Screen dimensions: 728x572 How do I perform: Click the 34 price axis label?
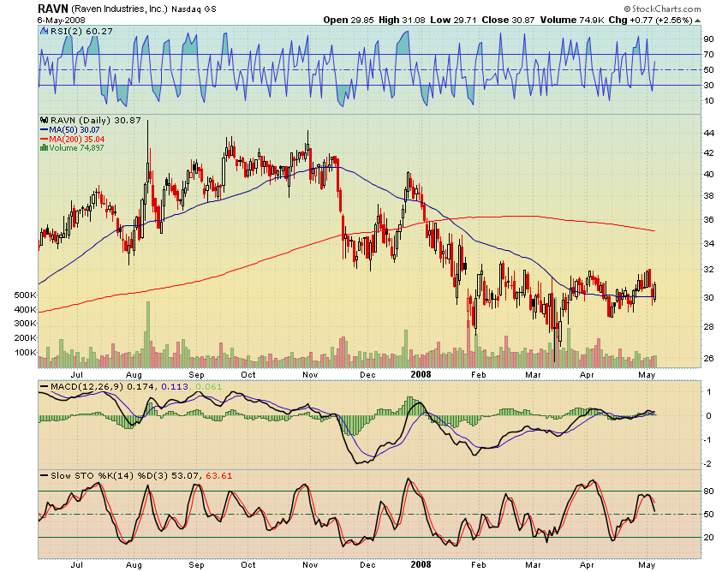point(708,244)
